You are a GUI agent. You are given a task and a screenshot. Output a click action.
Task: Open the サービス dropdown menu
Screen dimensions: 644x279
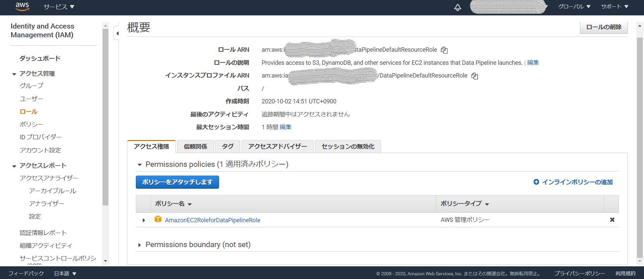click(x=59, y=7)
